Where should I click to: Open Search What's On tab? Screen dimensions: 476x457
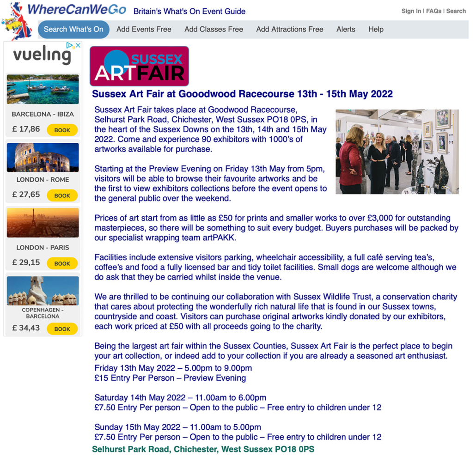coord(73,30)
